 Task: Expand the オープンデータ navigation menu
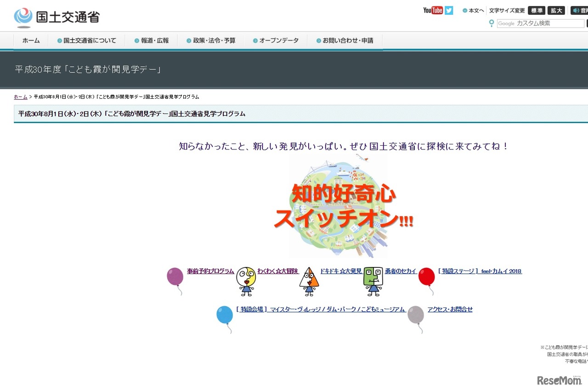pyautogui.click(x=276, y=40)
